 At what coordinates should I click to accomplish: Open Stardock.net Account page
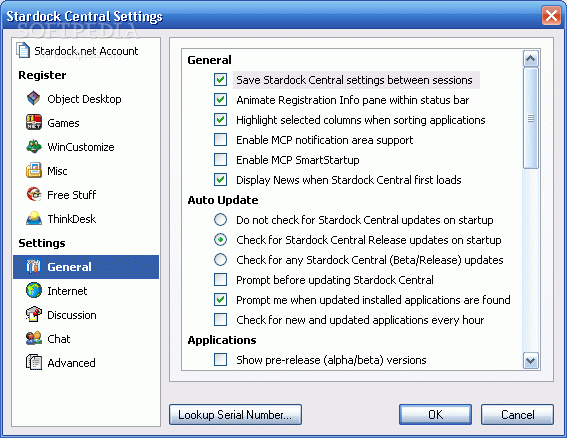pos(86,51)
